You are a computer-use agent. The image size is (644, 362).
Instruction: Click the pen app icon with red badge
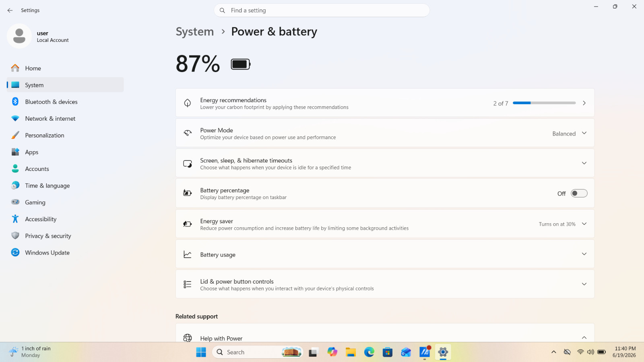click(x=425, y=352)
